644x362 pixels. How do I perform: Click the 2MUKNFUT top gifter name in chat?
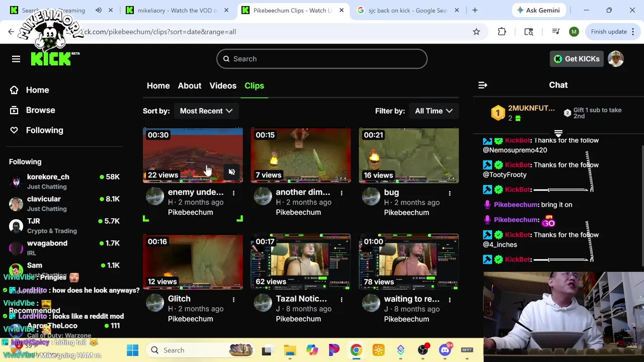pyautogui.click(x=531, y=108)
